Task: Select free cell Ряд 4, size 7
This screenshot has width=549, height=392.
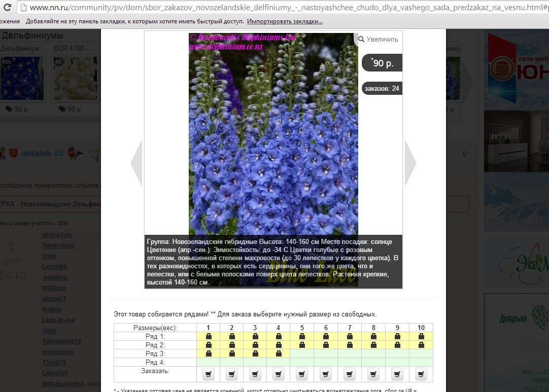Action: tap(350, 362)
